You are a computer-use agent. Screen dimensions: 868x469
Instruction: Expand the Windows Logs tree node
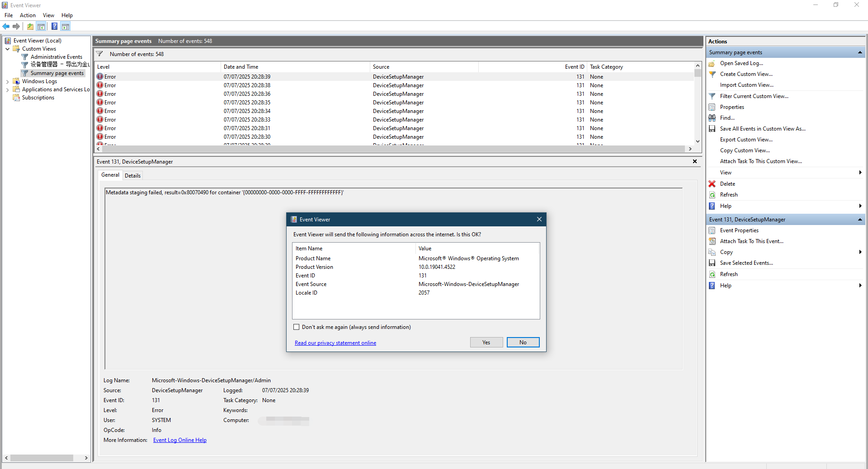[7, 82]
